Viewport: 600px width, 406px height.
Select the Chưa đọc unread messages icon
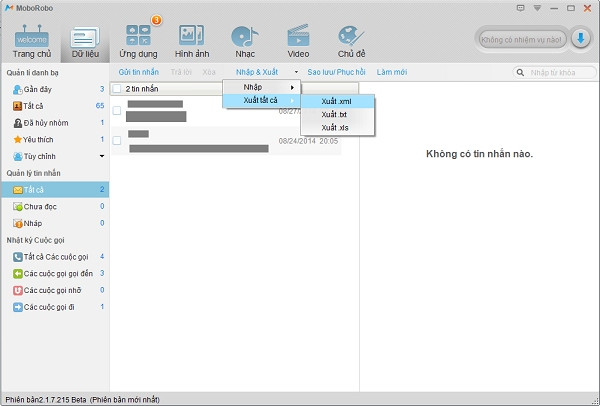[x=18, y=207]
